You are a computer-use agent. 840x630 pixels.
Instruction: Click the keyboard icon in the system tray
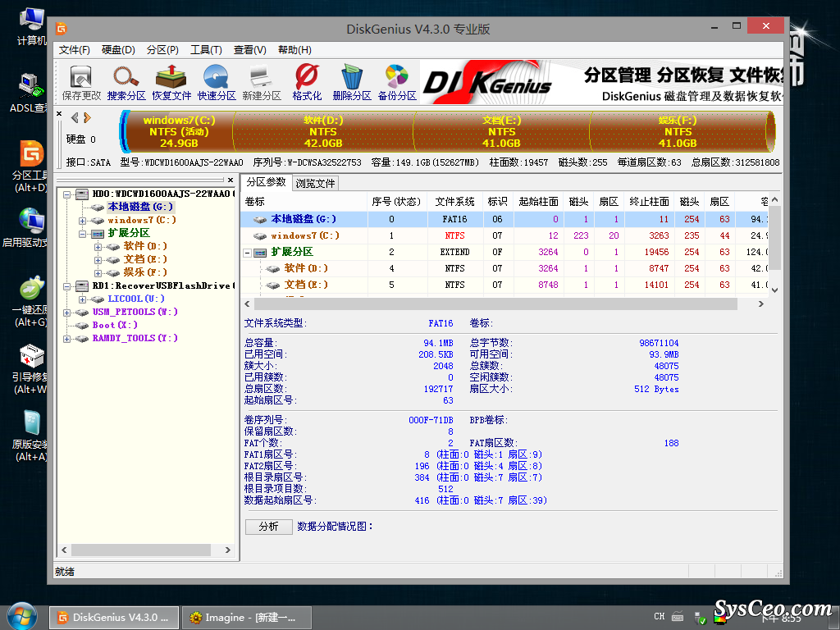678,617
